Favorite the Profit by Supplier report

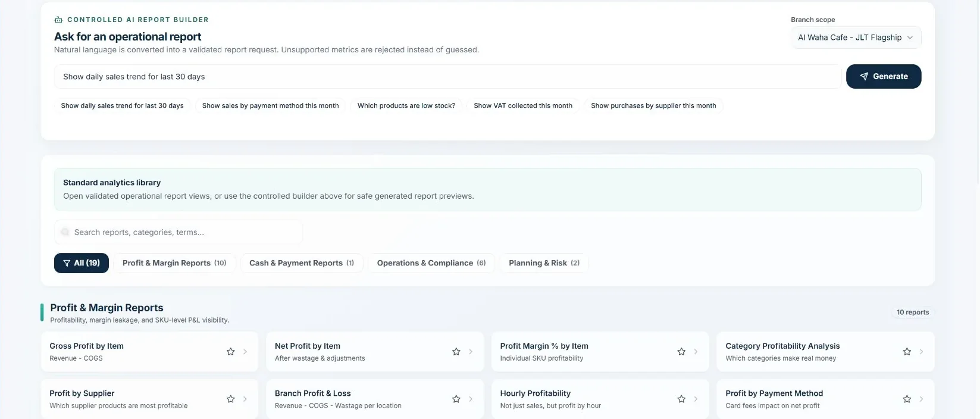point(231,399)
